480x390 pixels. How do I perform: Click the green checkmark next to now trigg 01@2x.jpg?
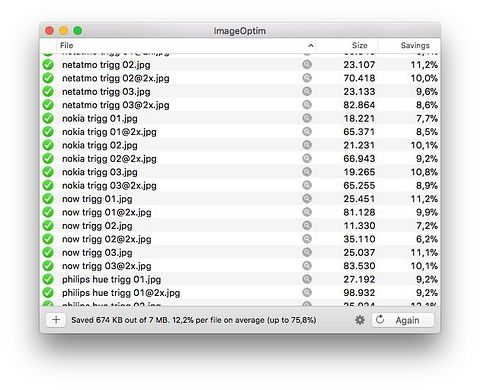[x=48, y=212]
